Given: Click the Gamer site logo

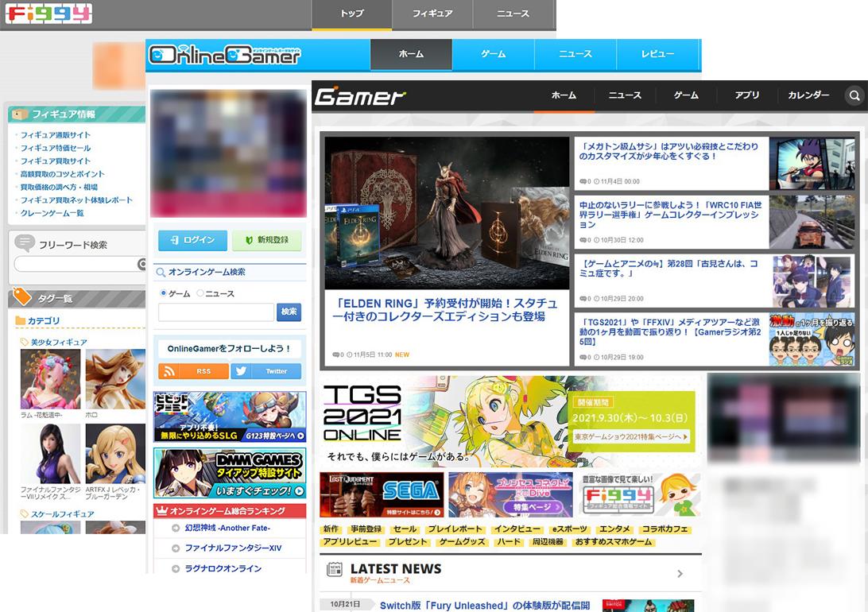Looking at the screenshot, I should (360, 96).
